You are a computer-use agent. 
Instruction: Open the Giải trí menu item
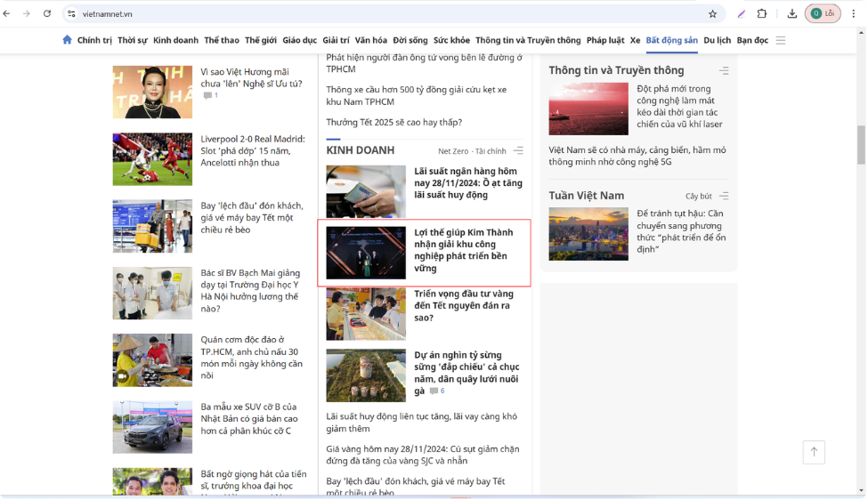click(x=336, y=40)
